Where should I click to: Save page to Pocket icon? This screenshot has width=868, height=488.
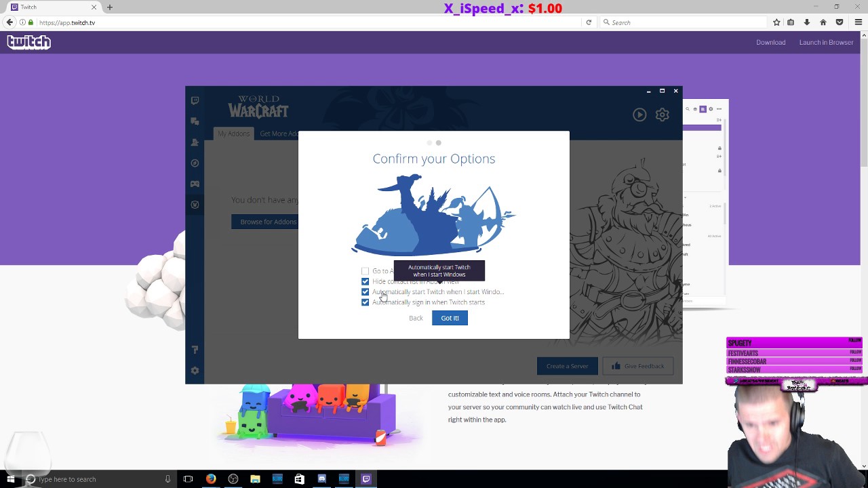[840, 22]
